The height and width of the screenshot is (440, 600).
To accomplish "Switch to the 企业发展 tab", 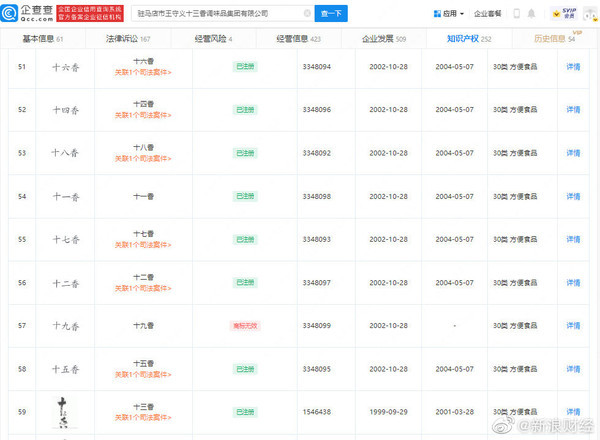I will (x=384, y=39).
